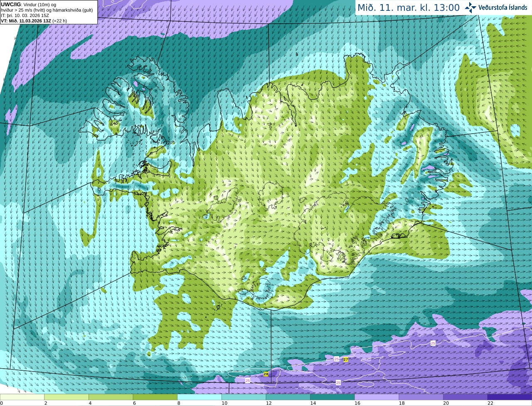Click the yellow 28 maximum gust marker
This screenshot has width=532, height=406.
[x=266, y=374]
